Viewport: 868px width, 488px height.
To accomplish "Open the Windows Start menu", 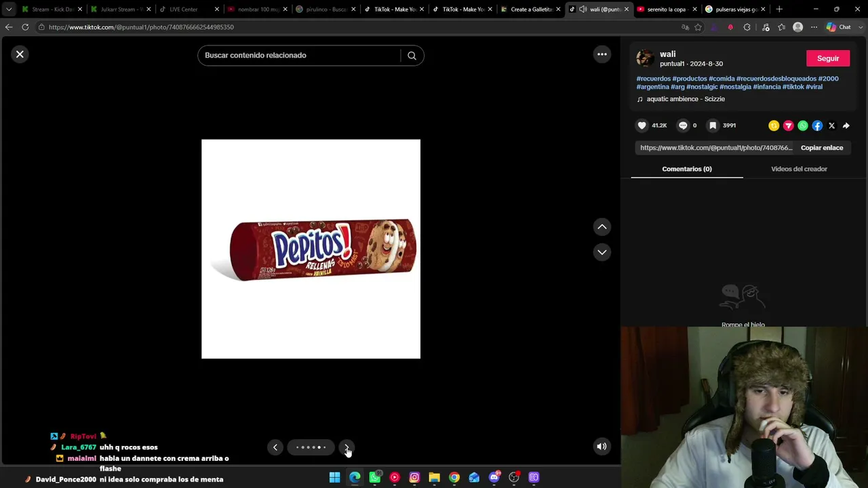I will [x=334, y=478].
